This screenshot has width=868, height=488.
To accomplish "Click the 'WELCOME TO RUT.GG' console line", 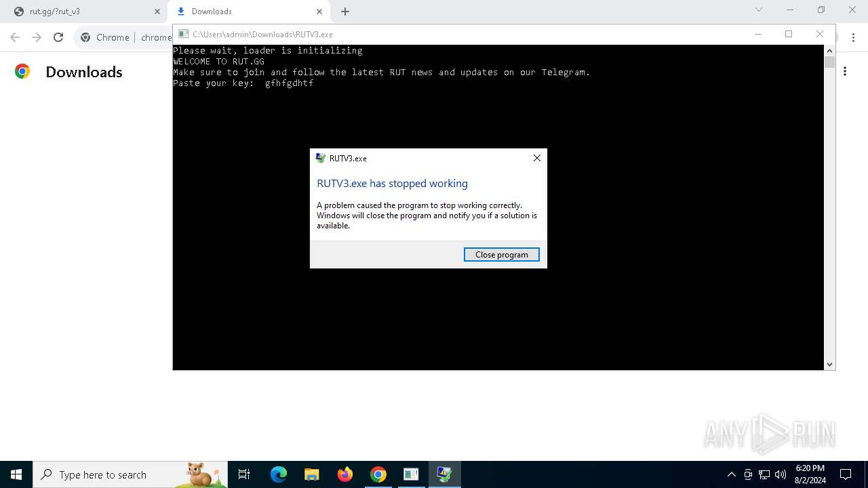I will coord(219,61).
